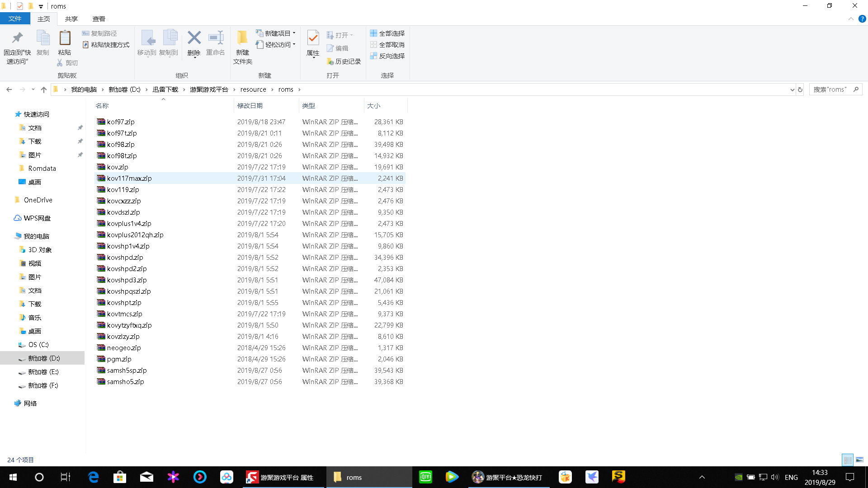Select the OS (C:) drive in sidebar
The width and height of the screenshot is (868, 488).
38,345
